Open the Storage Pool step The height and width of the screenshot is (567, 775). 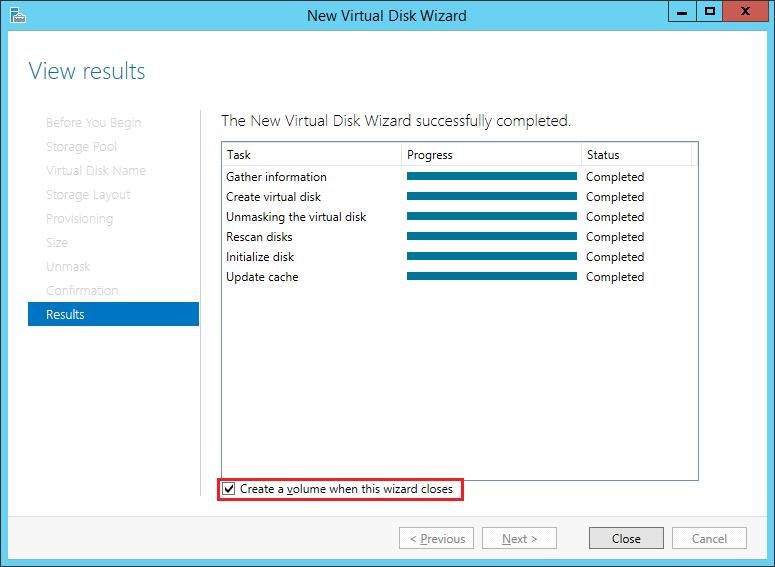(81, 146)
